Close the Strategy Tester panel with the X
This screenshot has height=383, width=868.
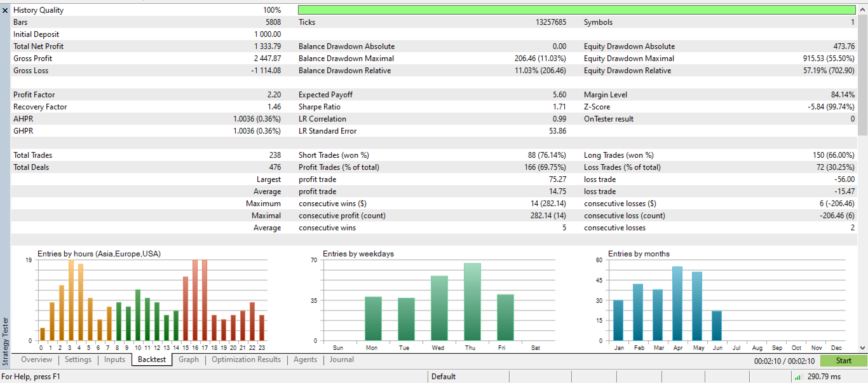pyautogui.click(x=6, y=10)
